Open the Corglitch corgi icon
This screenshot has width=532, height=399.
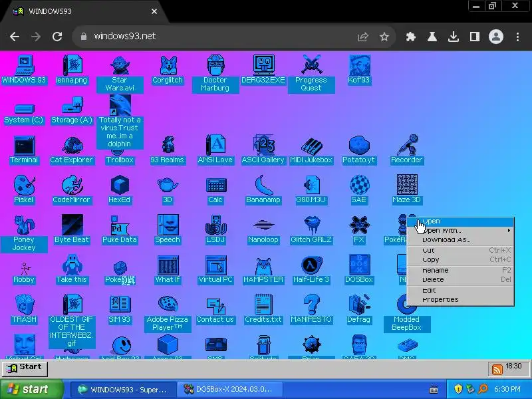(x=168, y=65)
